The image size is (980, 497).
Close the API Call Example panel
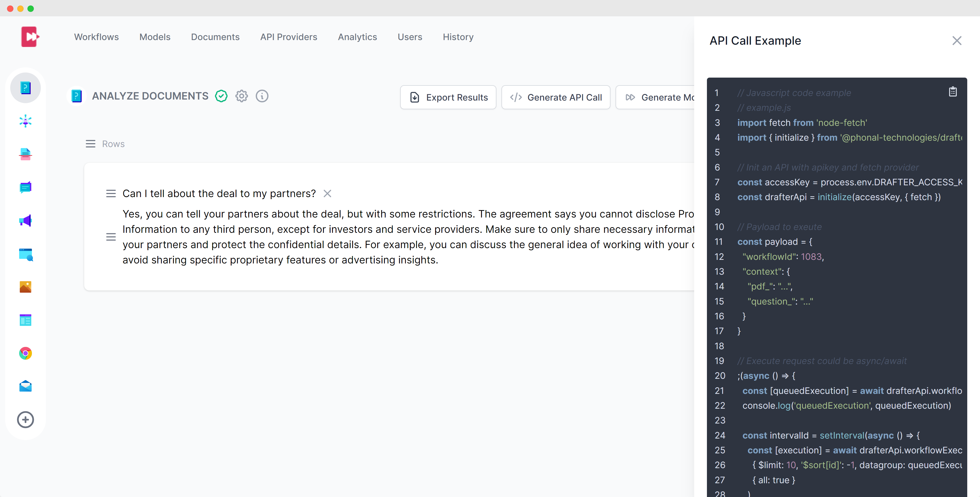point(957,41)
